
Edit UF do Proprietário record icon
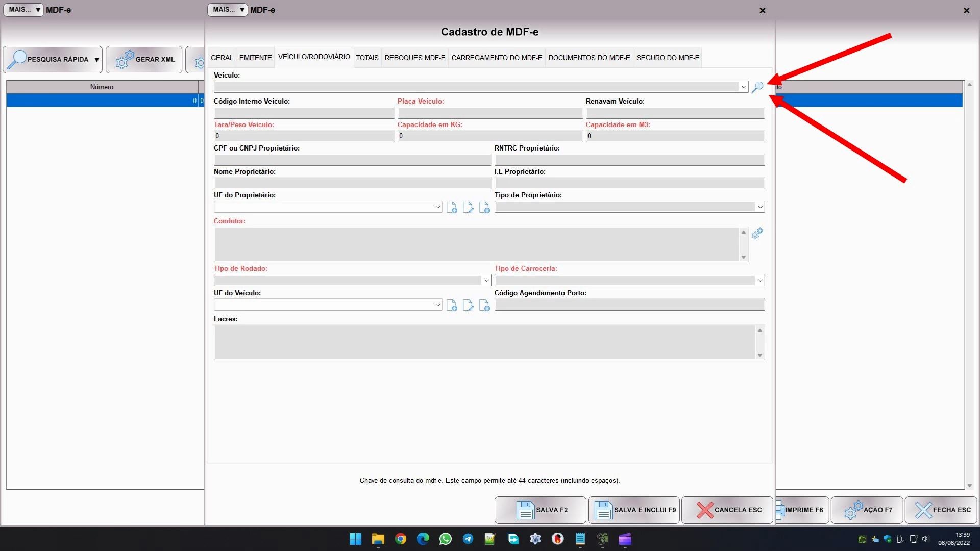tap(468, 208)
